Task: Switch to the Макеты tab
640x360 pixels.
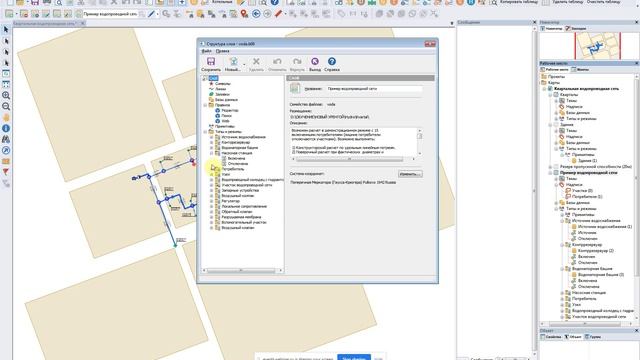Action: coord(580,69)
